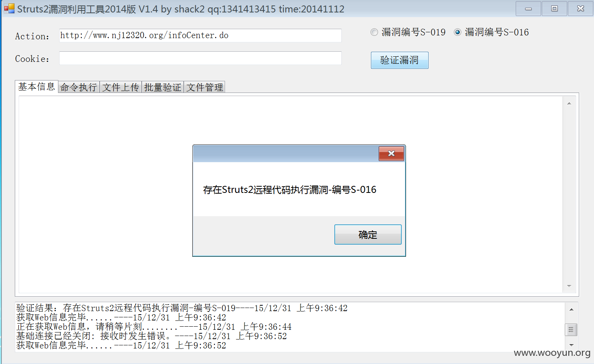Click the app icon in title bar

pos(9,9)
